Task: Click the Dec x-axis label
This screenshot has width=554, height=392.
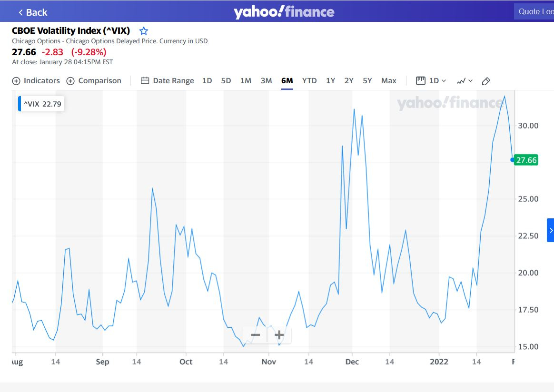Action: tap(352, 362)
